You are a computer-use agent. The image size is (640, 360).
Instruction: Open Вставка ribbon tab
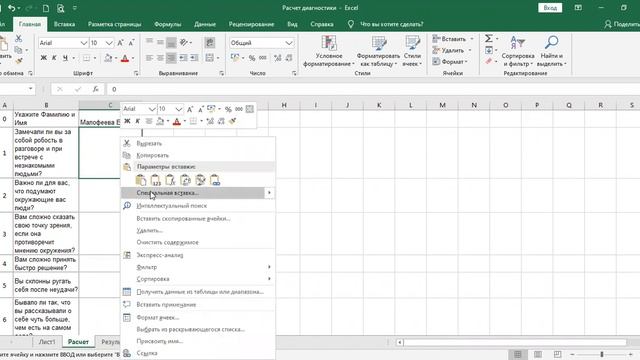[x=64, y=24]
